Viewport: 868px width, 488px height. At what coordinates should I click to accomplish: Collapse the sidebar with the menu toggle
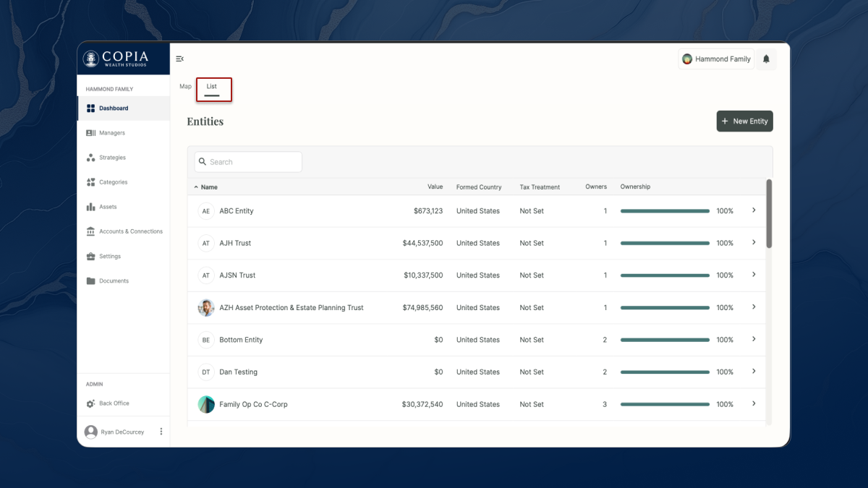[x=180, y=59]
